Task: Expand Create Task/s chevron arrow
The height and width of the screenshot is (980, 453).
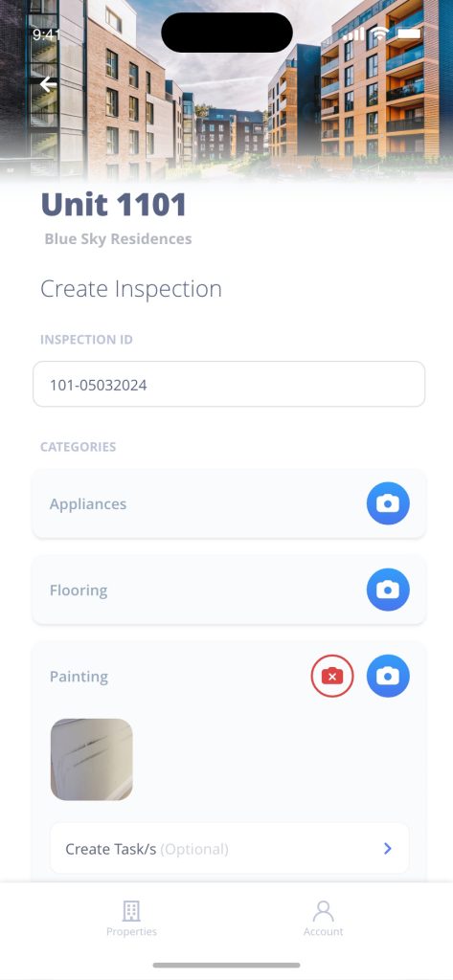Action: pos(387,848)
